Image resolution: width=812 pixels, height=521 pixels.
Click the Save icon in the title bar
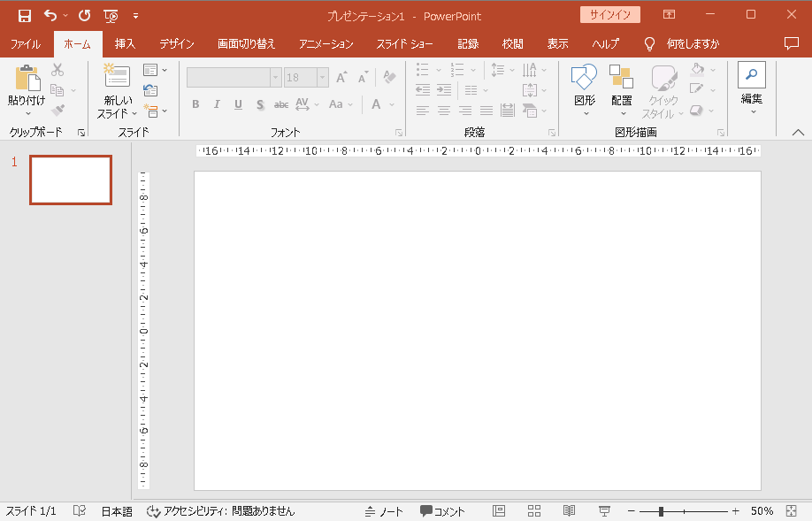click(25, 16)
